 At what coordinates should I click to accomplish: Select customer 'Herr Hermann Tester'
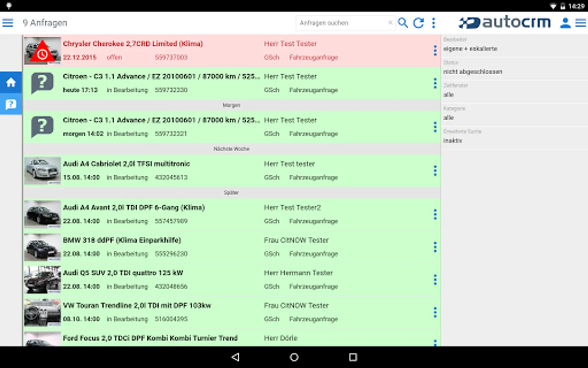pyautogui.click(x=298, y=273)
